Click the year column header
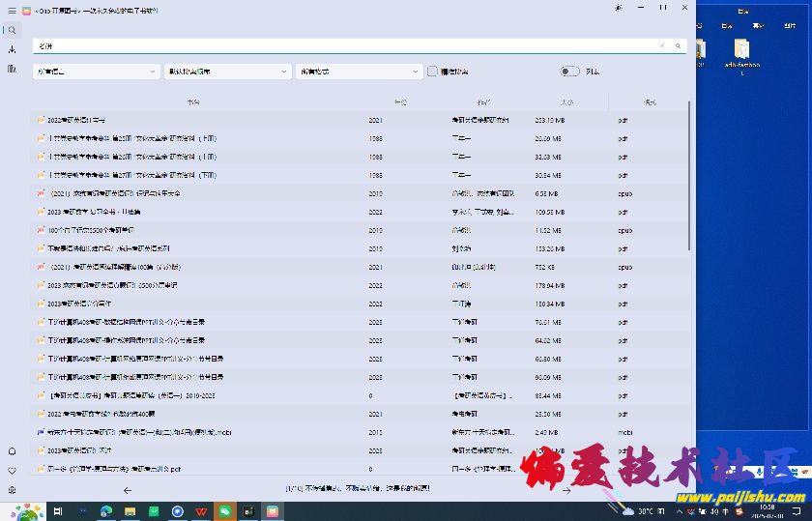812x521 pixels. 401,101
